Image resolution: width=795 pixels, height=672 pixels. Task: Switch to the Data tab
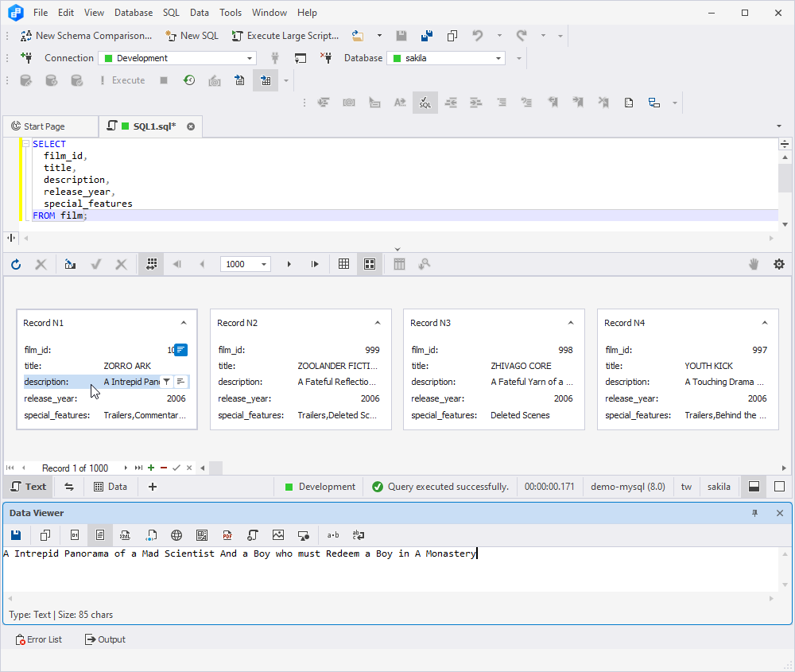pos(111,487)
